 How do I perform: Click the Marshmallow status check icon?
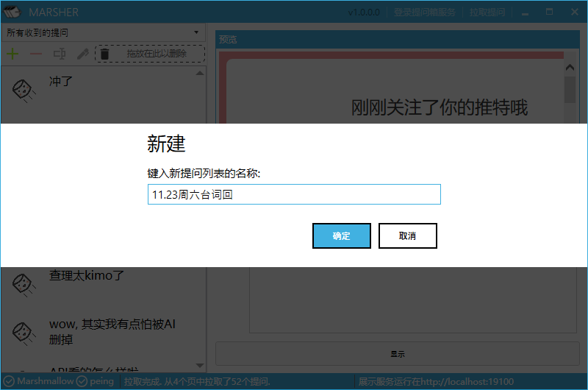pyautogui.click(x=9, y=381)
